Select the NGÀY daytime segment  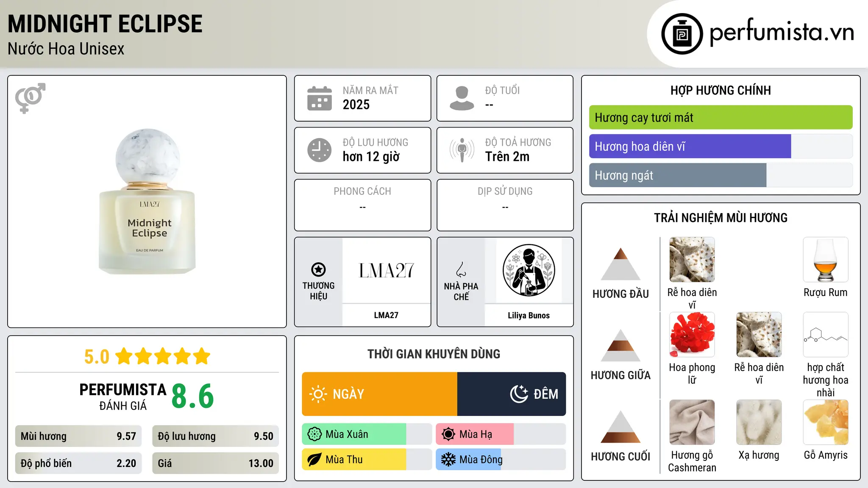pos(380,394)
